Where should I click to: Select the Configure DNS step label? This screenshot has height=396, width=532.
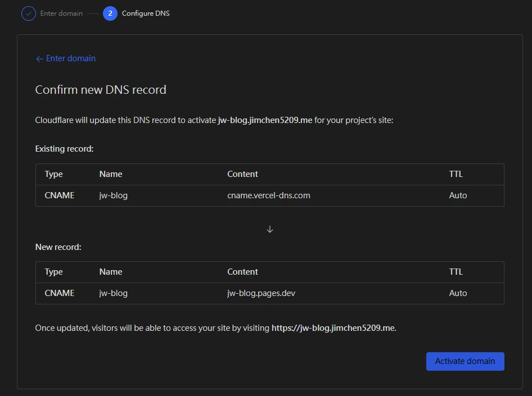tap(146, 13)
